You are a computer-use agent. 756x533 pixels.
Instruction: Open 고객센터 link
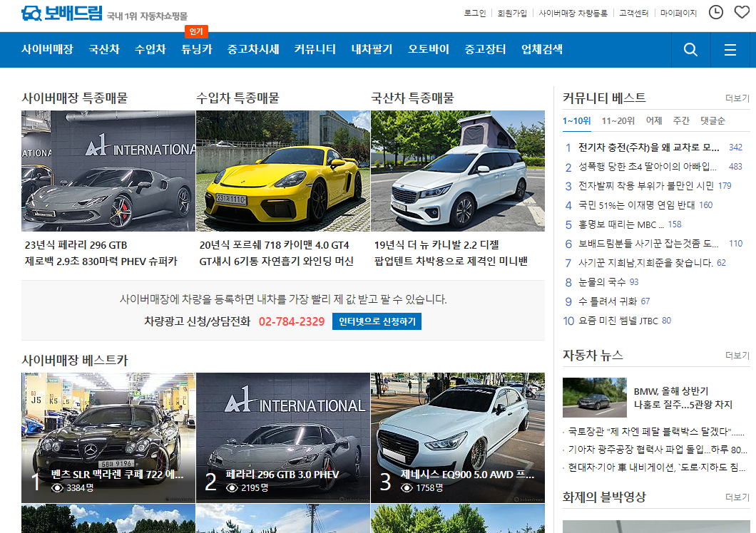click(633, 13)
